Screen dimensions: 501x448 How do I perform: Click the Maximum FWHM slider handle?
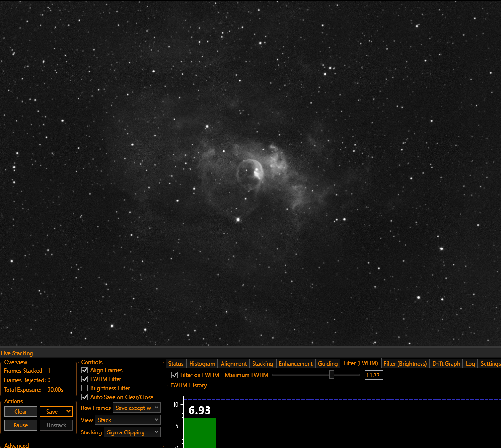[332, 375]
